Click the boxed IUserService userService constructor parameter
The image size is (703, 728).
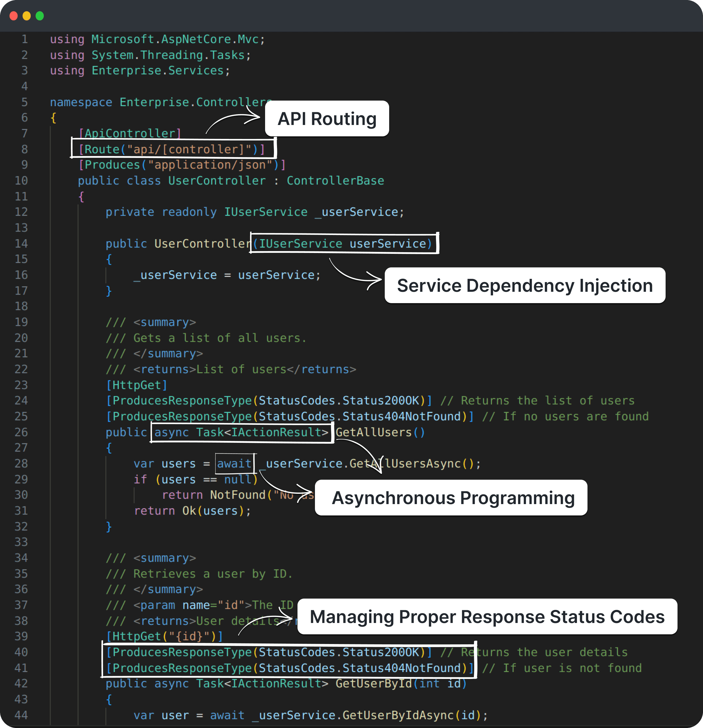point(343,243)
